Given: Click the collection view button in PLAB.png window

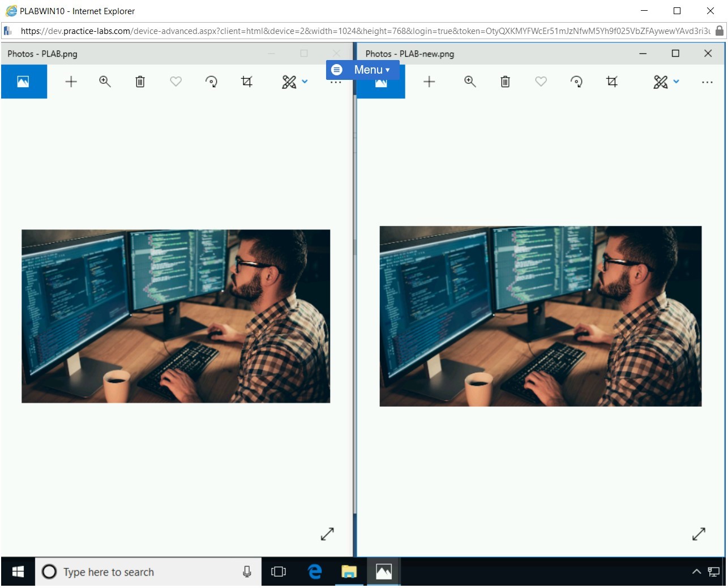Looking at the screenshot, I should 24,82.
